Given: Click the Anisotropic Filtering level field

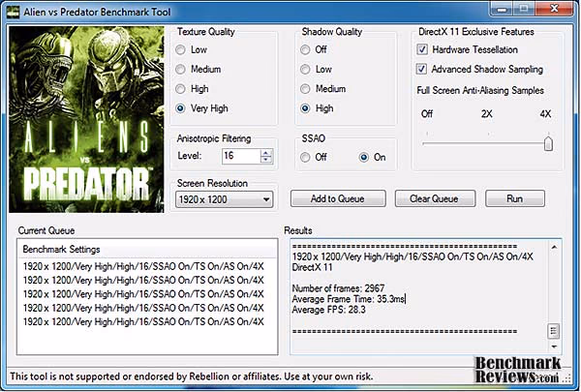Looking at the screenshot, I should click(x=241, y=157).
